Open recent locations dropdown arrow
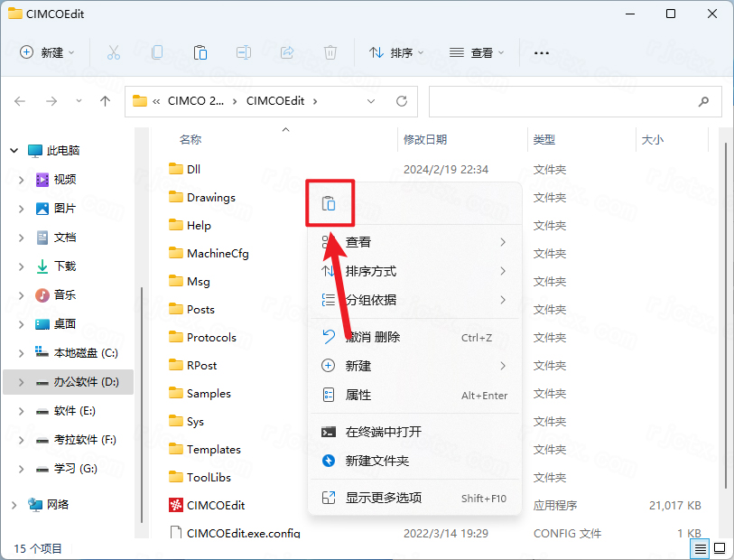Screen dimensions: 734x560 coord(79,101)
